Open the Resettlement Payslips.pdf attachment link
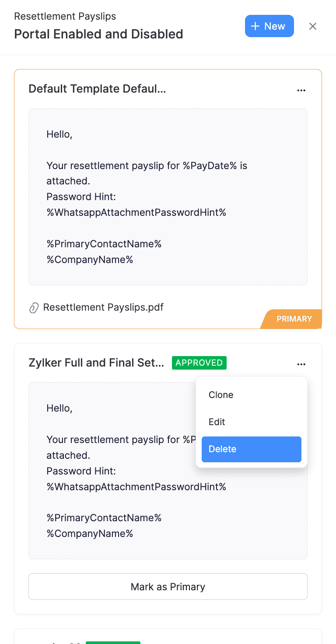 103,307
